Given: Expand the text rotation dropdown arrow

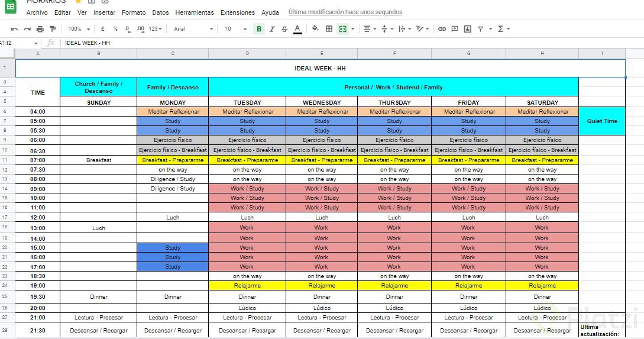Looking at the screenshot, I should (x=428, y=29).
